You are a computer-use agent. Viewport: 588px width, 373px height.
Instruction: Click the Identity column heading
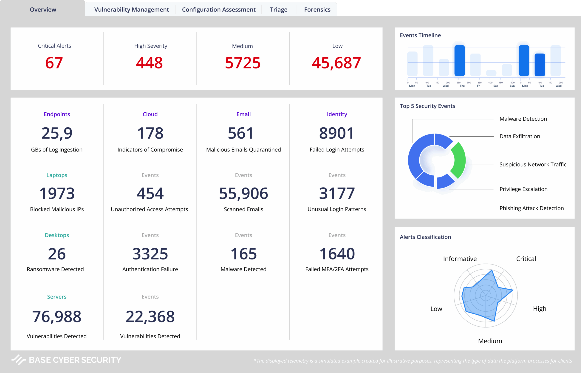point(337,114)
